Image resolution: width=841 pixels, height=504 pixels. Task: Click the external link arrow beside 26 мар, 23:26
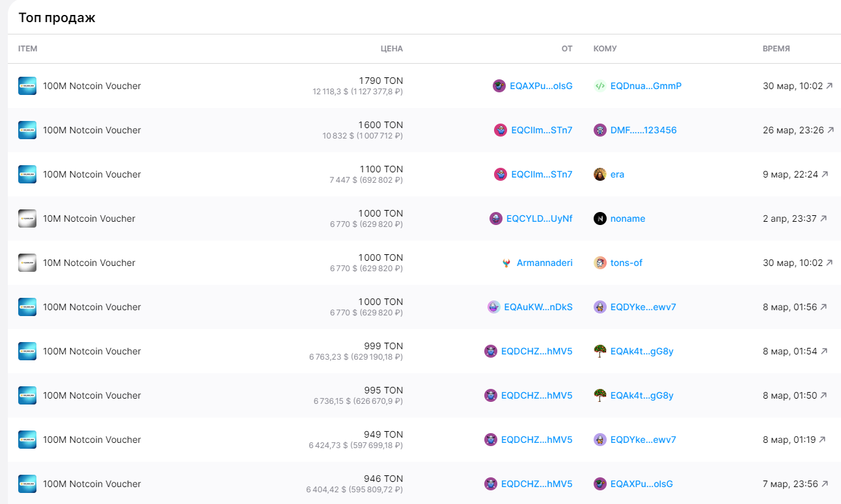830,130
